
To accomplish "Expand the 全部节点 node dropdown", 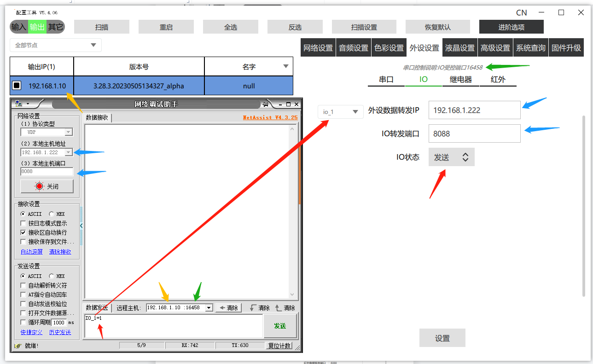I will coord(55,45).
